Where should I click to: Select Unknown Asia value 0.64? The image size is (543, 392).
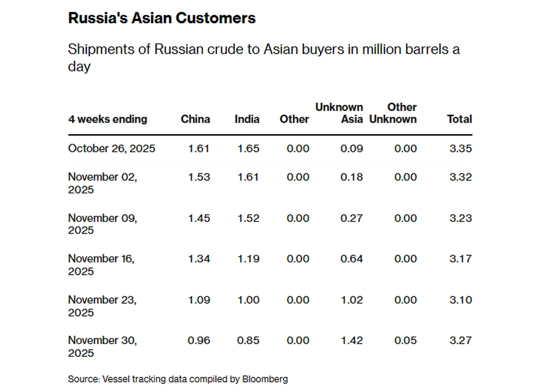point(352,259)
